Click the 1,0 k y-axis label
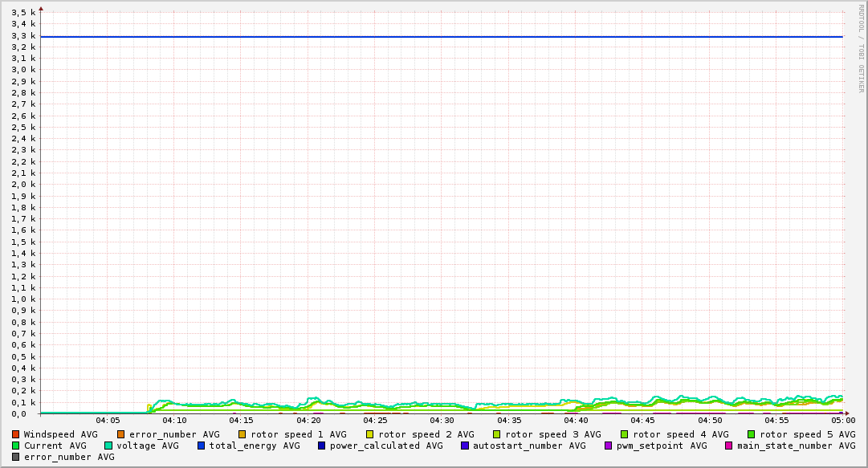The image size is (868, 468). click(24, 299)
